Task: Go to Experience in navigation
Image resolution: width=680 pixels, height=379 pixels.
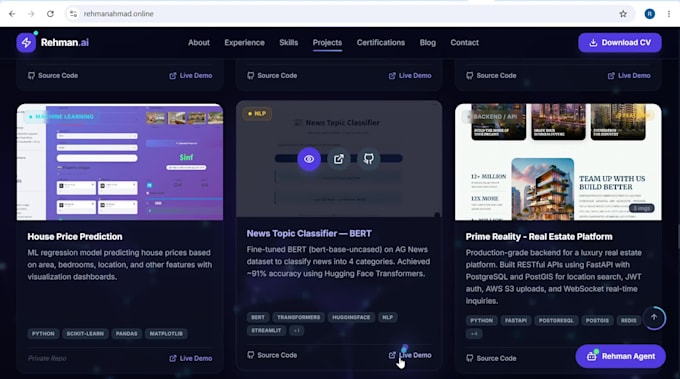Action: click(244, 42)
